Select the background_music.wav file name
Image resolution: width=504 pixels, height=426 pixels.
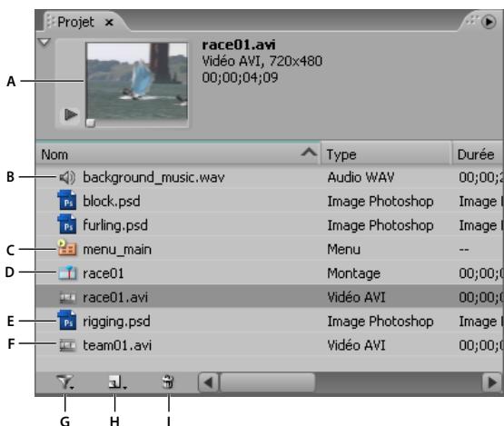click(153, 177)
